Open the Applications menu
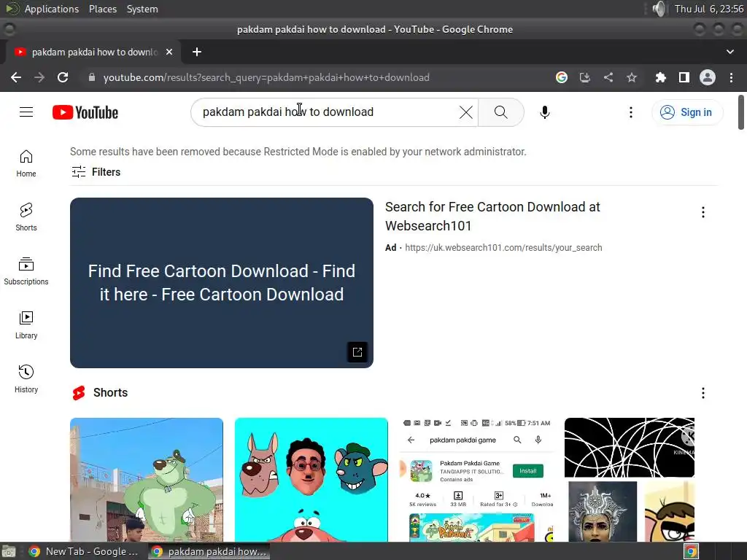Image resolution: width=747 pixels, height=560 pixels. (52, 9)
